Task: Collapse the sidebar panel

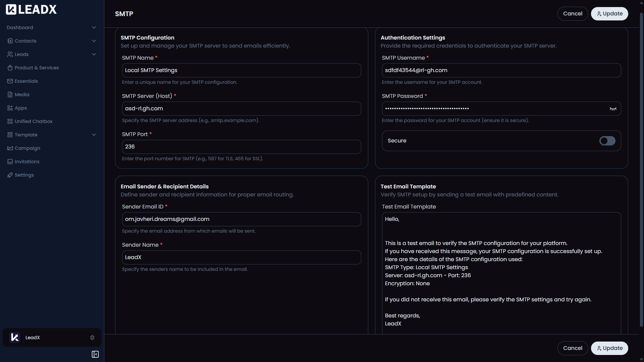Action: [95, 354]
